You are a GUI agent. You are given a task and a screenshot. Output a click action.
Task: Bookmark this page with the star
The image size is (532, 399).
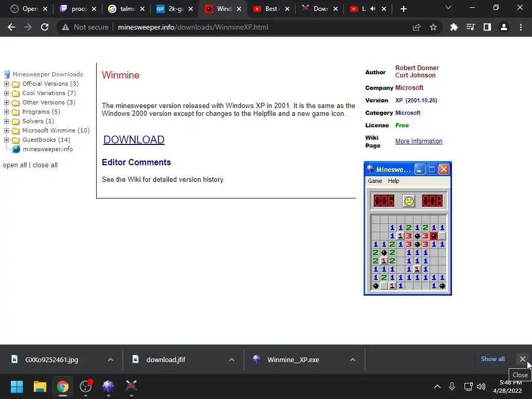433,27
